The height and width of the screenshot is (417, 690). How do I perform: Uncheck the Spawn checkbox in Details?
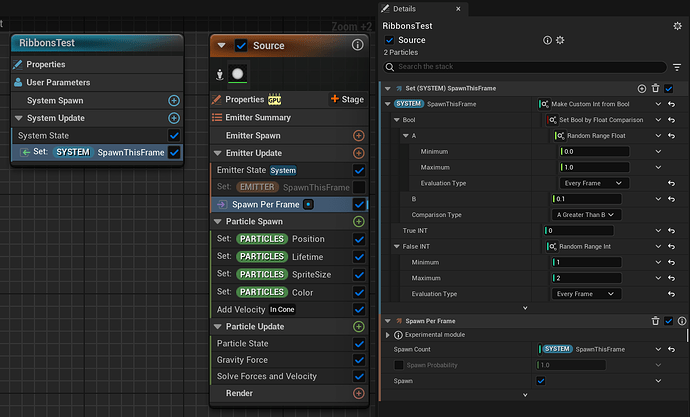541,381
